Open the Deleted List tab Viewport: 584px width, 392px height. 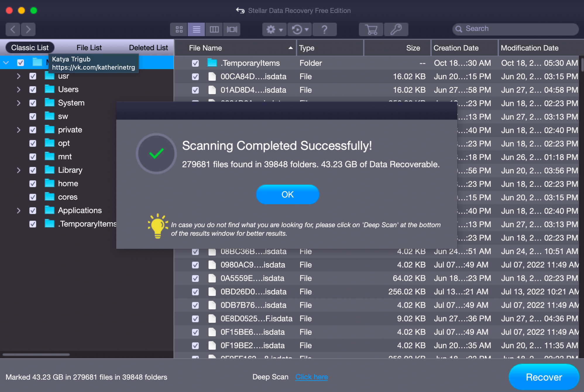(x=148, y=48)
